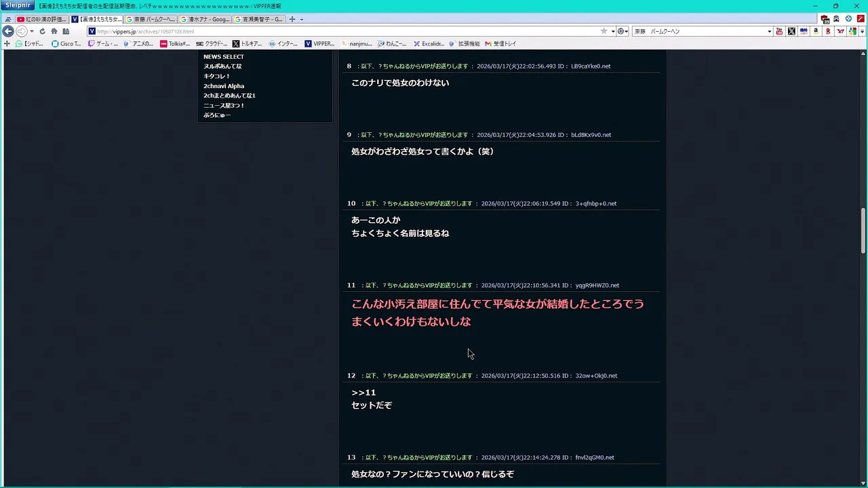Viewport: 868px width, 488px height.
Task: Open a new tab with plus button
Action: (292, 19)
